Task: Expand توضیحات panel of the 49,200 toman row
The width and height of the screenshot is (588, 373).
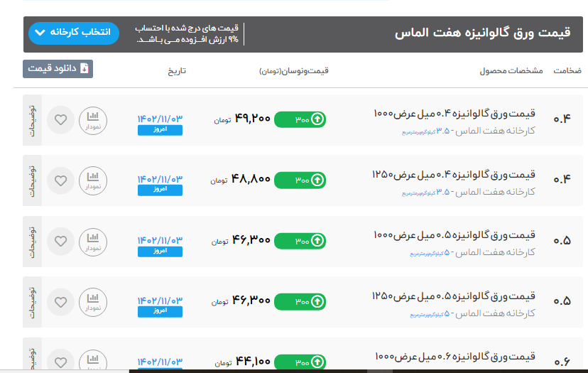Action: point(32,120)
